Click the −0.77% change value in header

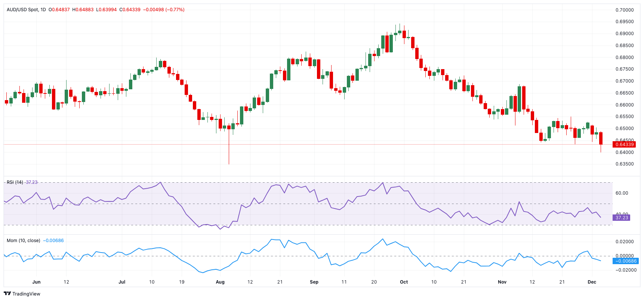pos(175,10)
